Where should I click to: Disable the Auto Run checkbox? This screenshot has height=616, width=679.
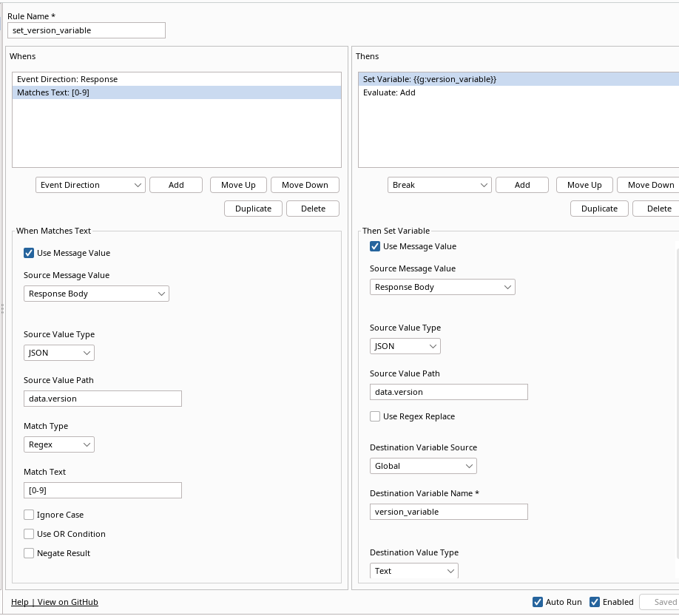click(538, 602)
